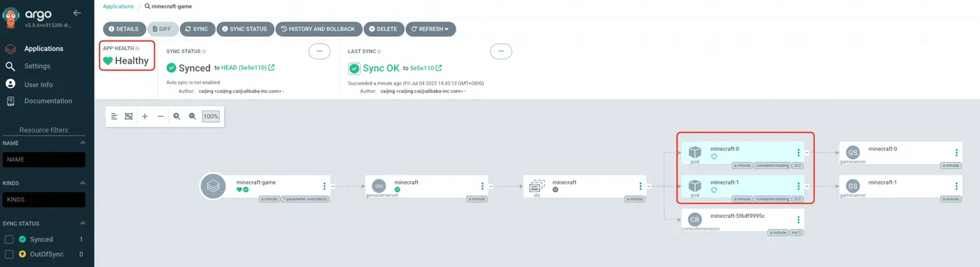Click the minecraft-5f6df9995c CR icon
The height and width of the screenshot is (267, 980).
click(x=694, y=219)
